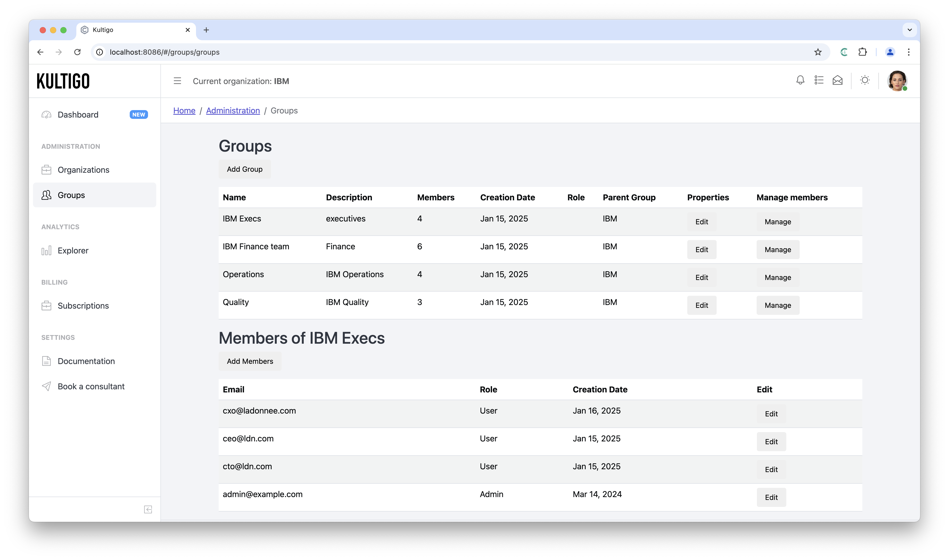Close the Kultigo browser tab
Image resolution: width=949 pixels, height=560 pixels.
[x=187, y=30]
